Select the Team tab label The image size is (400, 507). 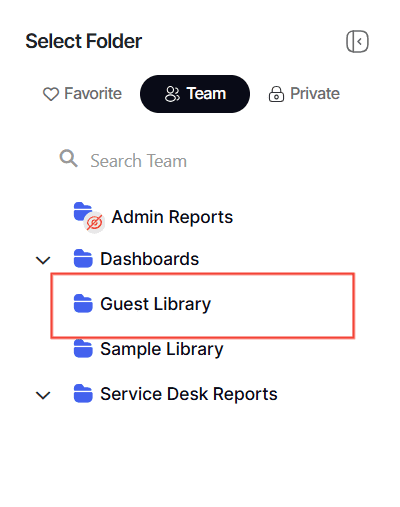coord(206,94)
